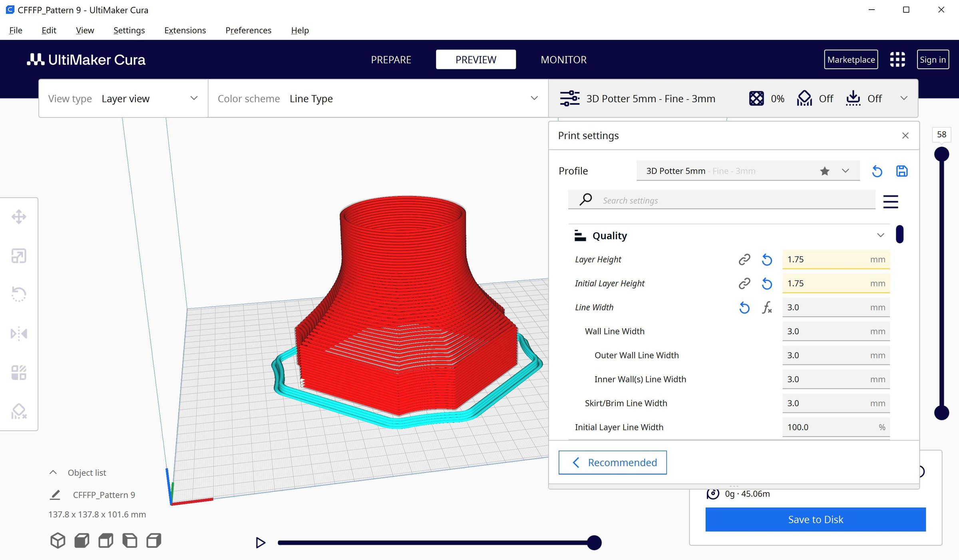Select the Rotate tool
The height and width of the screenshot is (560, 959).
click(x=19, y=294)
